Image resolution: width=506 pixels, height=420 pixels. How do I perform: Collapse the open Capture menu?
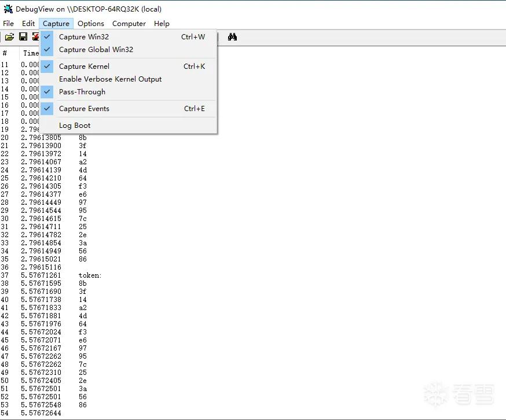coord(56,24)
